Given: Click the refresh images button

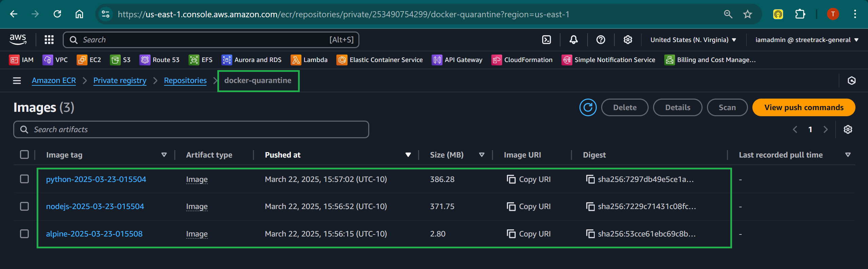Looking at the screenshot, I should pos(588,107).
